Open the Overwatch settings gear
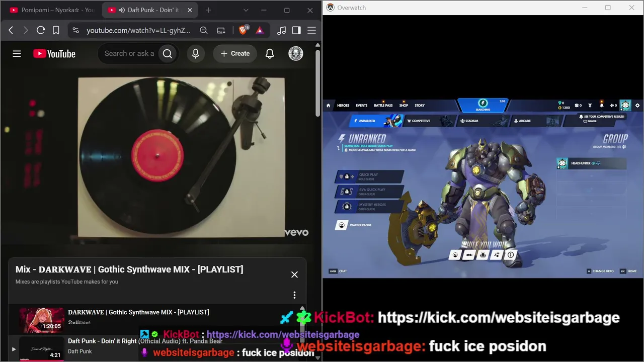 point(637,106)
